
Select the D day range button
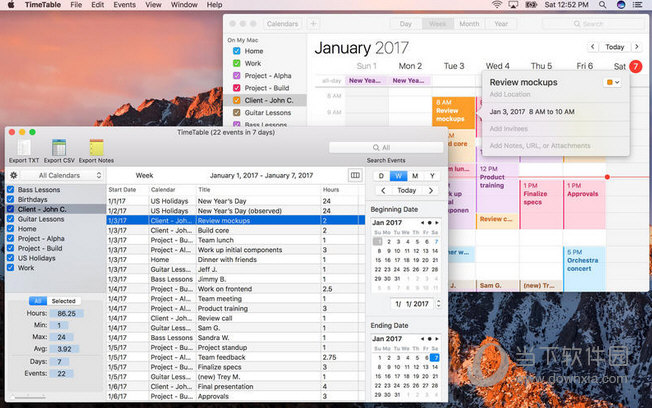coord(381,176)
